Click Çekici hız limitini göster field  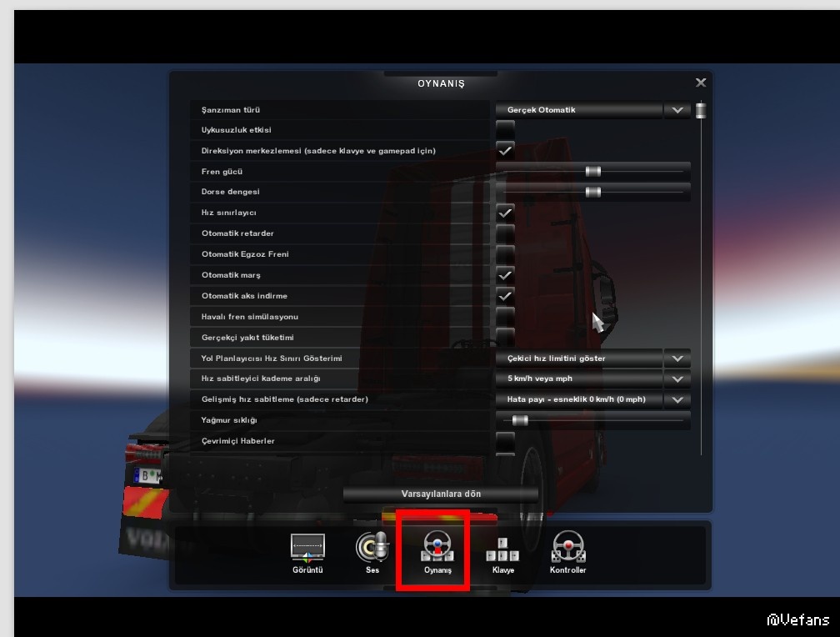pos(579,359)
